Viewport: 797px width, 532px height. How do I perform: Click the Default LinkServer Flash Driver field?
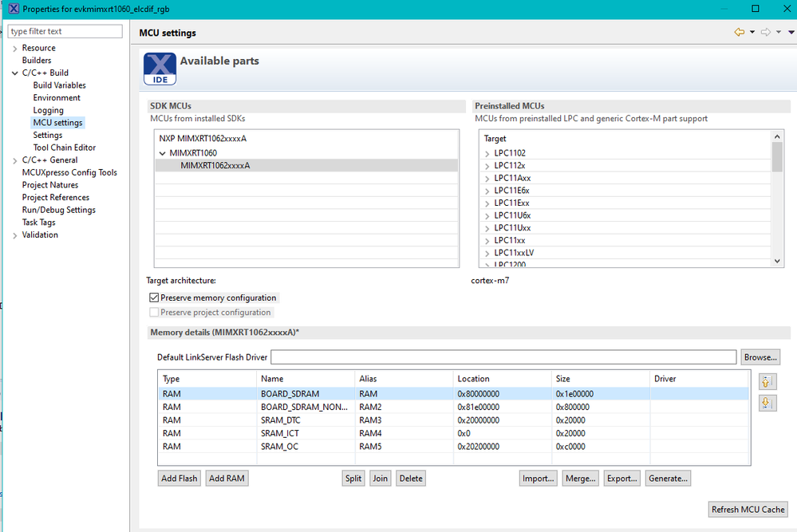[x=503, y=357]
